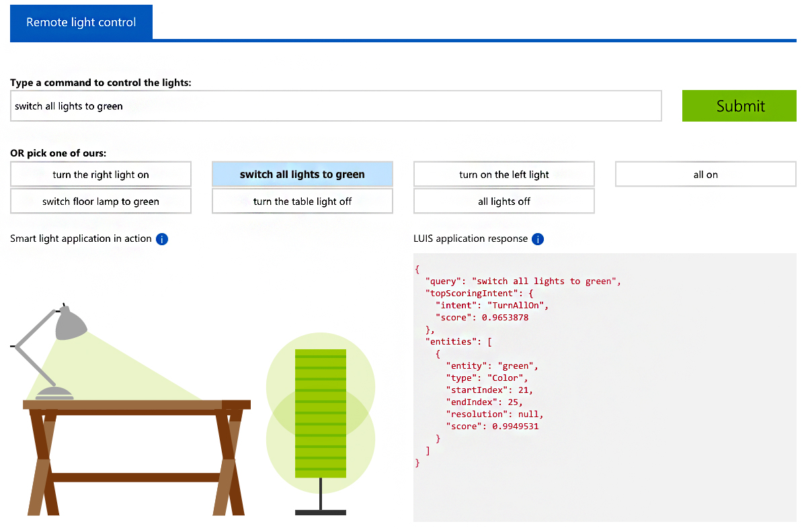Click the info icon beside LUIS application response

click(537, 239)
